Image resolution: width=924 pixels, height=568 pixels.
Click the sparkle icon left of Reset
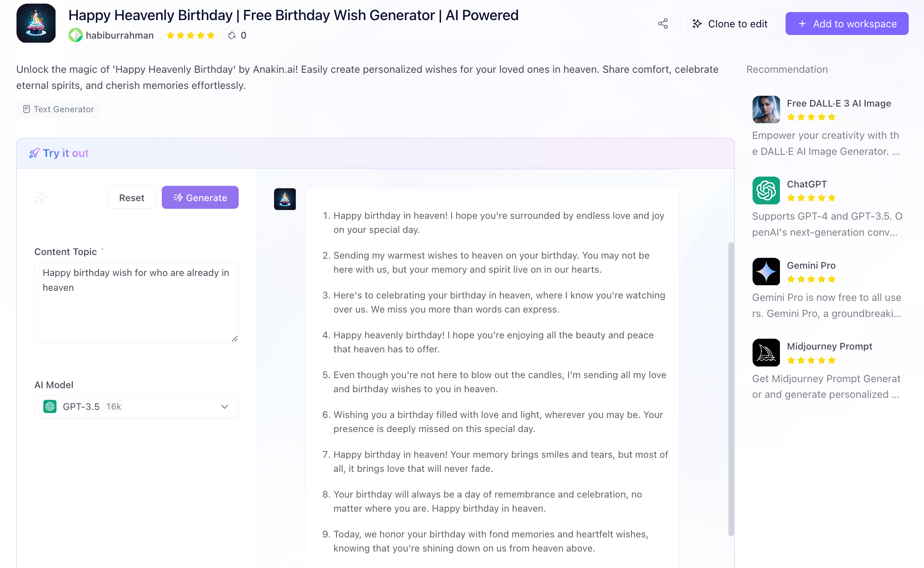[41, 197]
